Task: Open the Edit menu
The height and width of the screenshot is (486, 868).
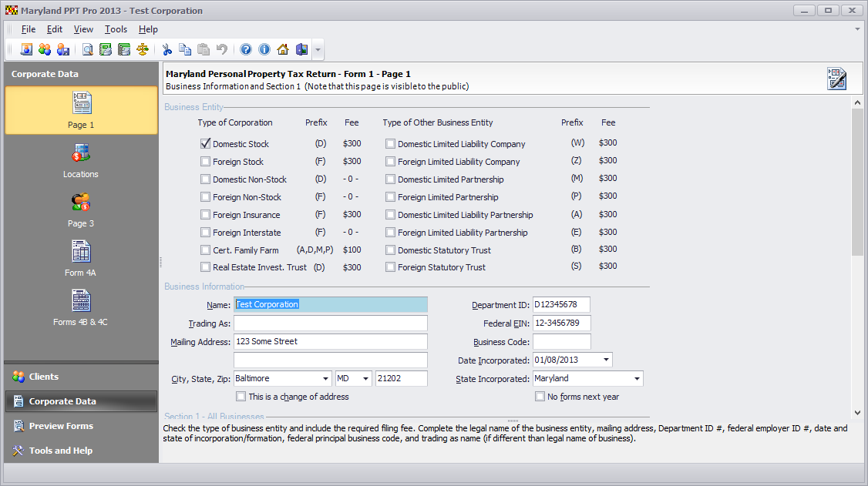Action: coord(54,29)
